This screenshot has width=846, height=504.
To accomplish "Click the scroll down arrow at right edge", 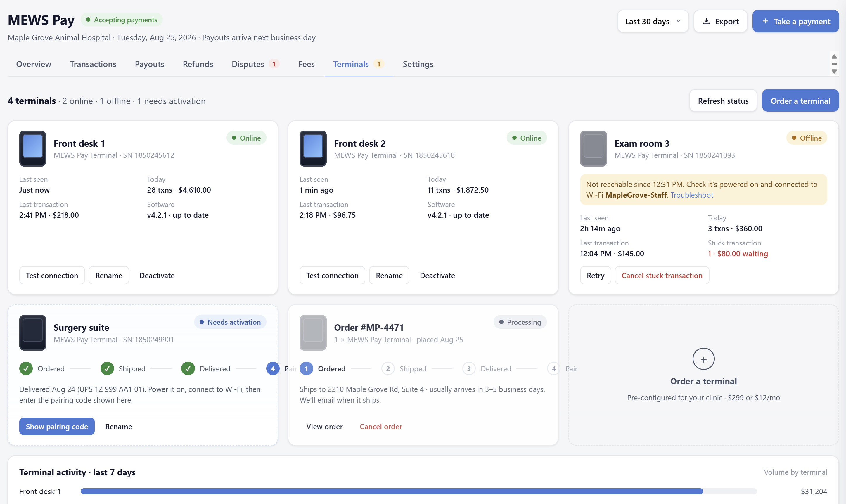I will click(834, 71).
